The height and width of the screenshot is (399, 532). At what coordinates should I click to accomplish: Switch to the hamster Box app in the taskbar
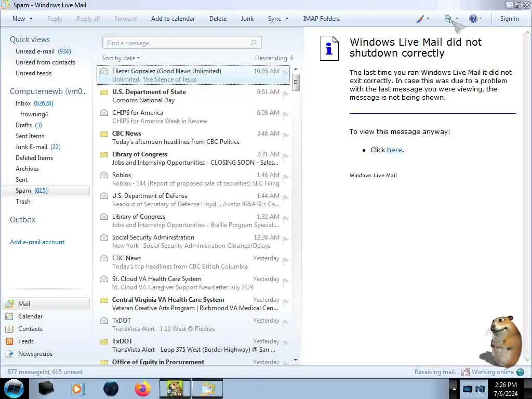point(175,389)
